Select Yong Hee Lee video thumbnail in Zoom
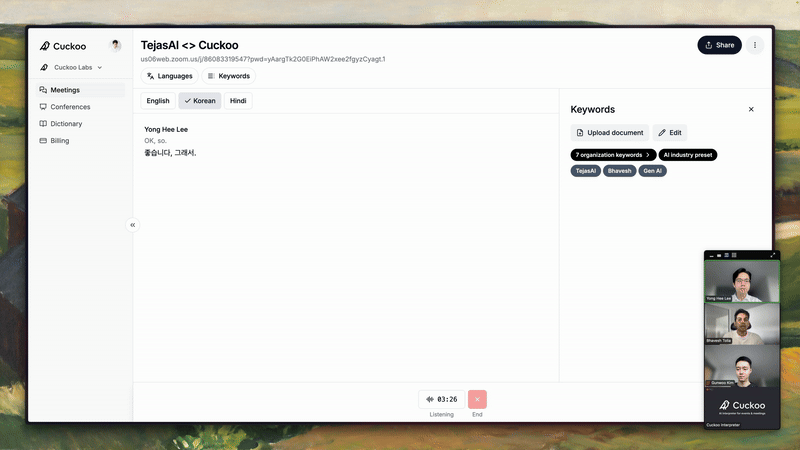The height and width of the screenshot is (450, 800). click(x=742, y=281)
